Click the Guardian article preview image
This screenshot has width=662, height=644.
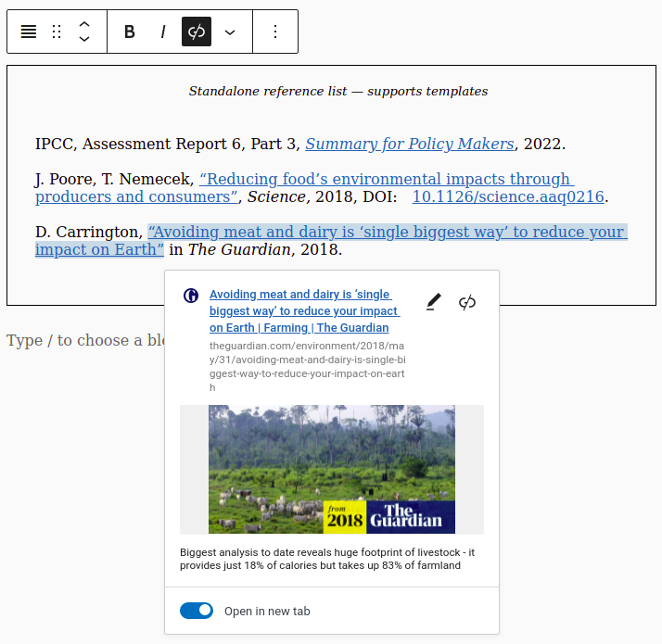pyautogui.click(x=332, y=469)
